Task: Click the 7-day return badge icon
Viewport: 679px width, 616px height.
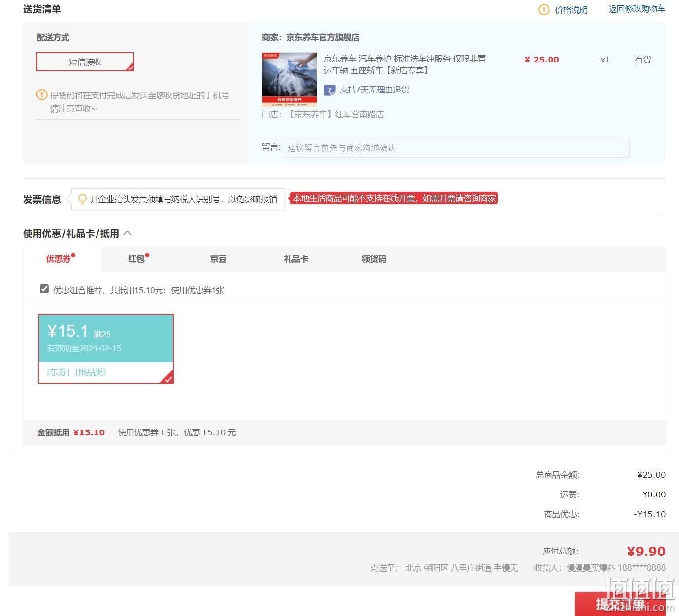Action: point(329,90)
